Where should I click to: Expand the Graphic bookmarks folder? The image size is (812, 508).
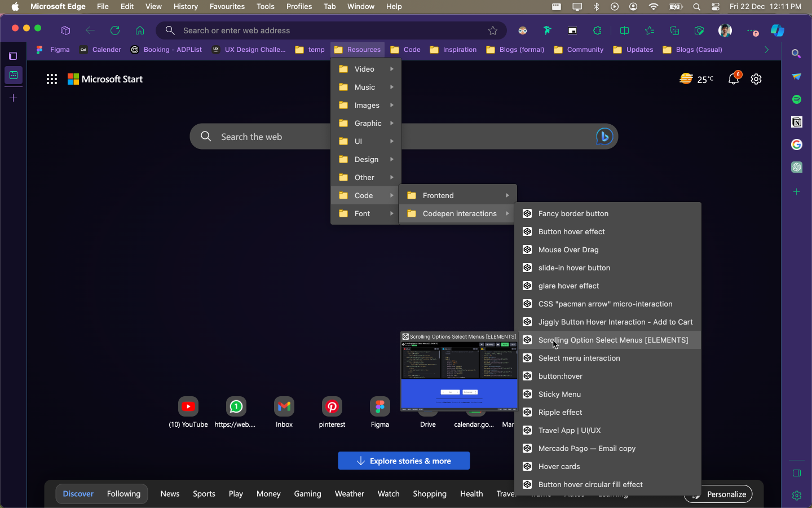366,123
